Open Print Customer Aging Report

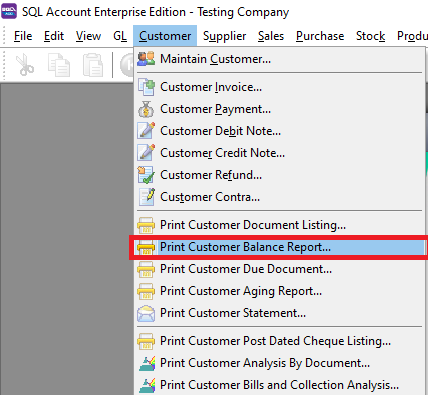pyautogui.click(x=280, y=291)
